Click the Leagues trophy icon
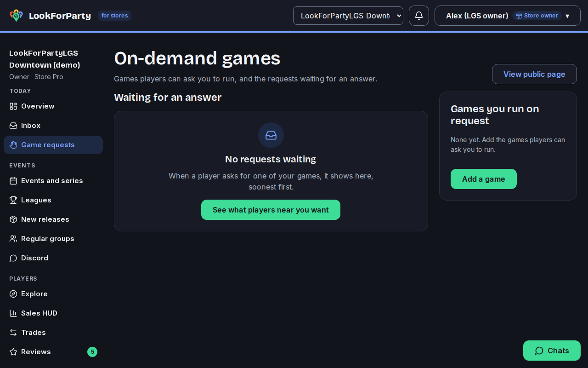Viewport: 588px width, 368px height. point(13,200)
